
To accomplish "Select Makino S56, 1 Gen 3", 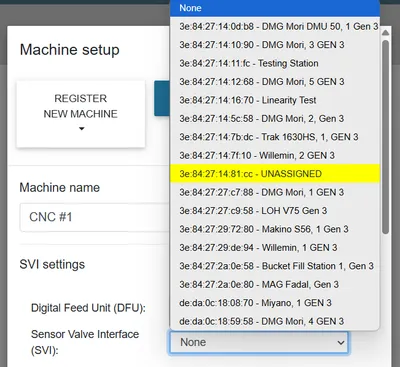I will pyautogui.click(x=275, y=229).
